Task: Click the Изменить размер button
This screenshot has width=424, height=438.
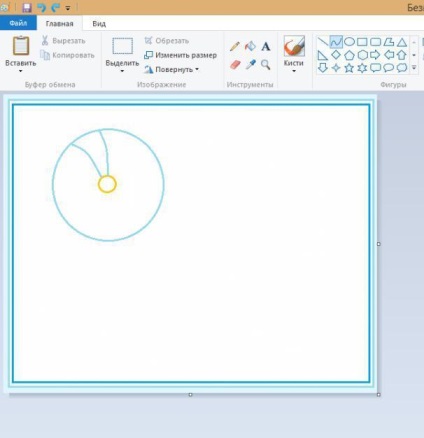Action: coord(180,55)
